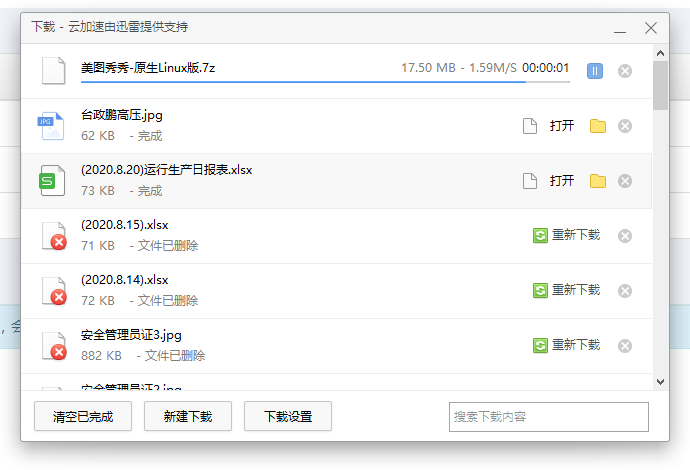Remove (2020.8.20)运行生产日报表.xlsx entry
690x470 pixels.
pyautogui.click(x=624, y=181)
